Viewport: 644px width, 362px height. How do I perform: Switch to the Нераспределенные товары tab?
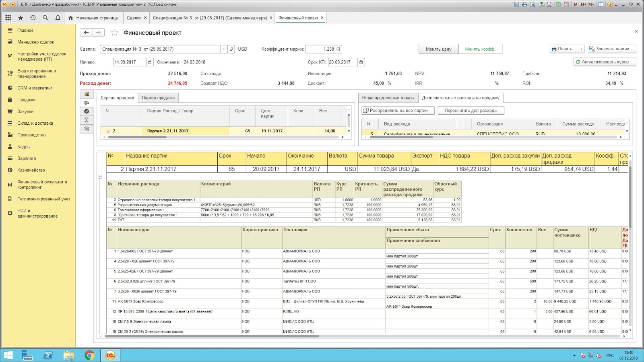pyautogui.click(x=388, y=98)
